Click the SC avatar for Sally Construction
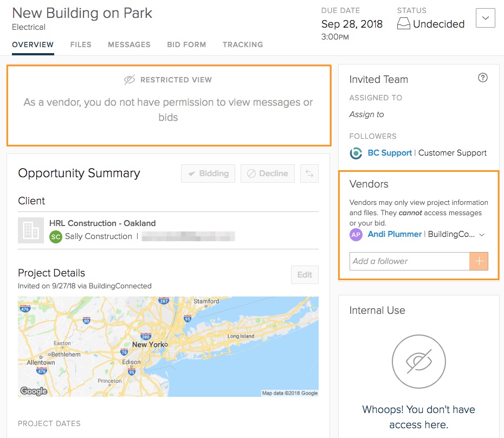504x438 pixels. pos(55,237)
